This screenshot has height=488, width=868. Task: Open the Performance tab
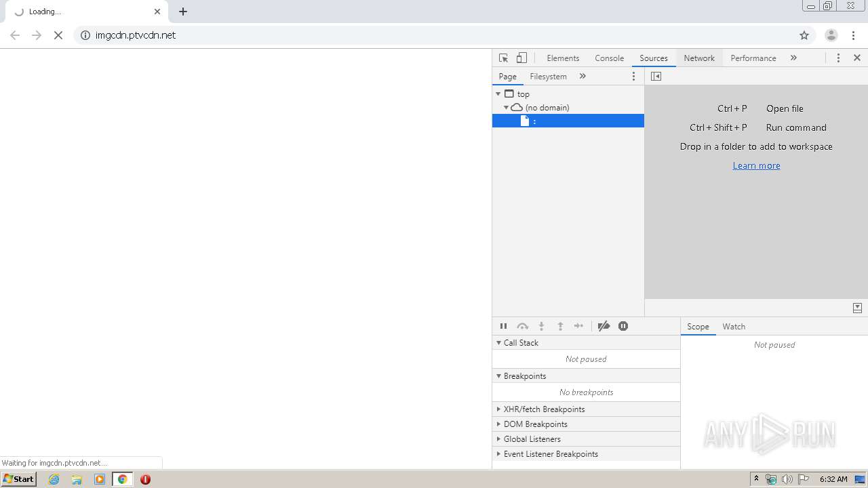point(753,58)
